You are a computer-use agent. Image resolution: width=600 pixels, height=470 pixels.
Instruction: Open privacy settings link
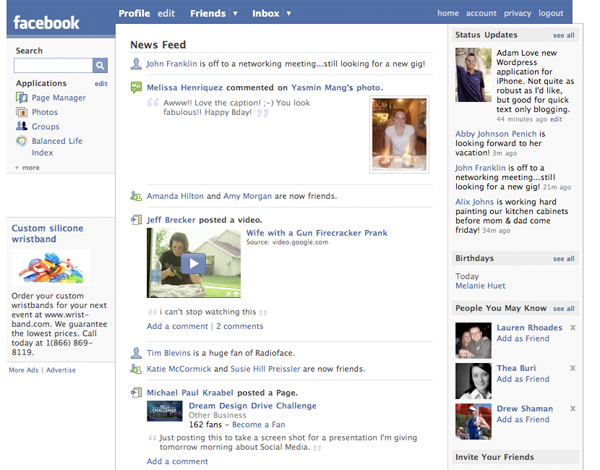[517, 13]
